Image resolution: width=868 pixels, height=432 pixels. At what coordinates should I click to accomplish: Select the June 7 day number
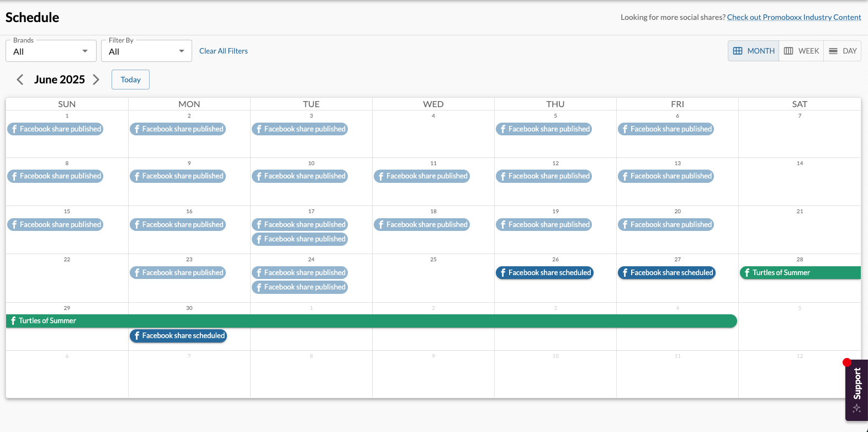coord(800,116)
